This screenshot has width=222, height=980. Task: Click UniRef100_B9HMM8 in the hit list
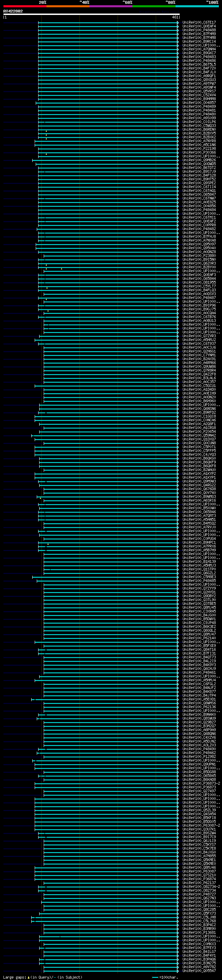tap(199, 99)
